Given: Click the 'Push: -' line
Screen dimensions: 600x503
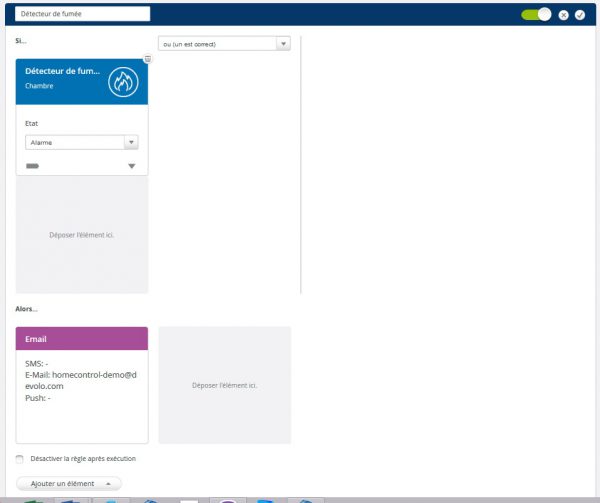Looking at the screenshot, I should tap(38, 398).
